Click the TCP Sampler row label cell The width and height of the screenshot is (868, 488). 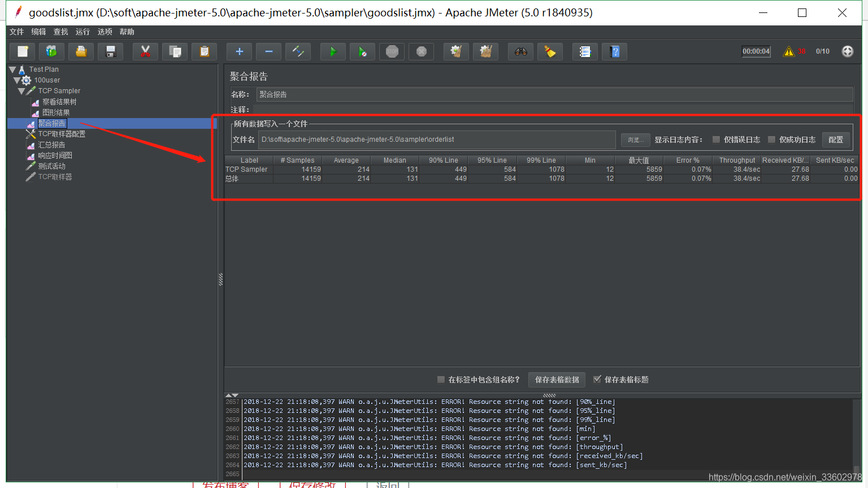tap(249, 169)
